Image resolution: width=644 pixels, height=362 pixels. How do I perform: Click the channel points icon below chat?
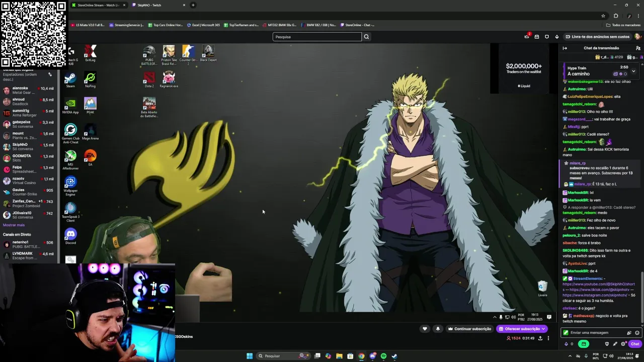tap(567, 344)
